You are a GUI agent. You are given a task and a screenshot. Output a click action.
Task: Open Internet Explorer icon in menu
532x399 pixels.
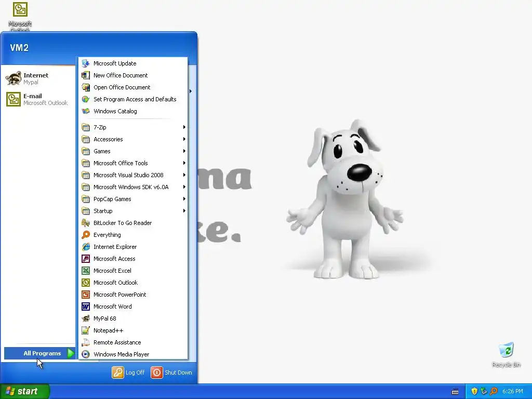pos(86,247)
